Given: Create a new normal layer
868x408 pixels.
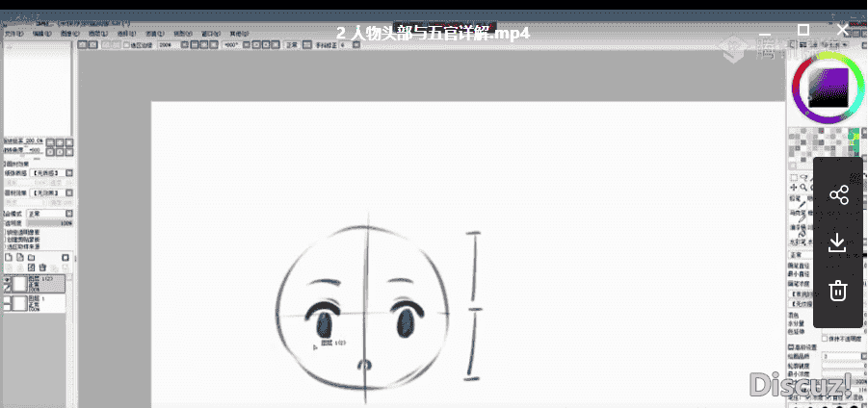Looking at the screenshot, I should [x=9, y=258].
